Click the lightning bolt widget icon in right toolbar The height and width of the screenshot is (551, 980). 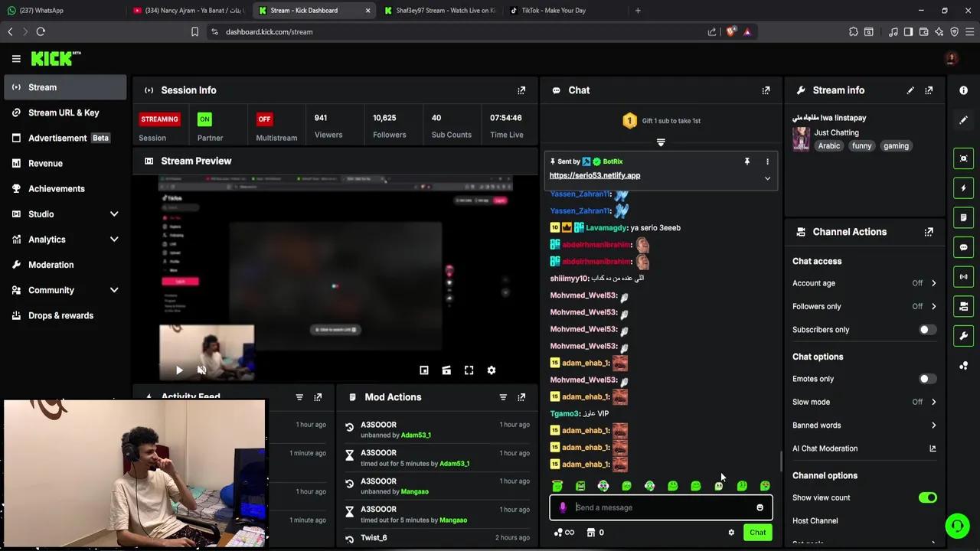(963, 188)
